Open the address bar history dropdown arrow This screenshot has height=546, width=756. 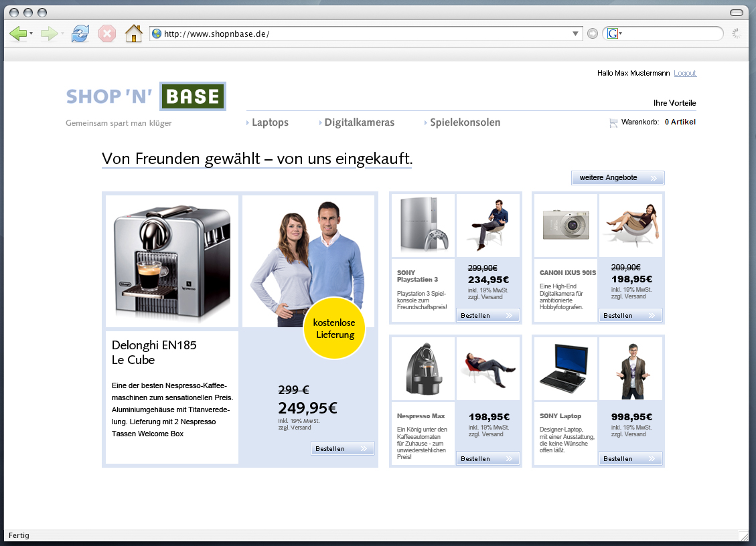(575, 33)
